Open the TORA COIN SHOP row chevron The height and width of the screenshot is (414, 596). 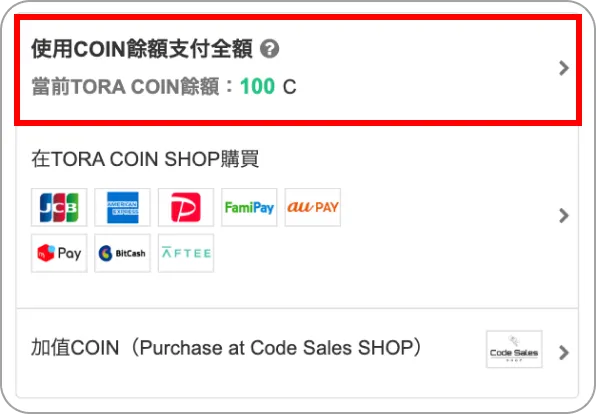(x=564, y=216)
